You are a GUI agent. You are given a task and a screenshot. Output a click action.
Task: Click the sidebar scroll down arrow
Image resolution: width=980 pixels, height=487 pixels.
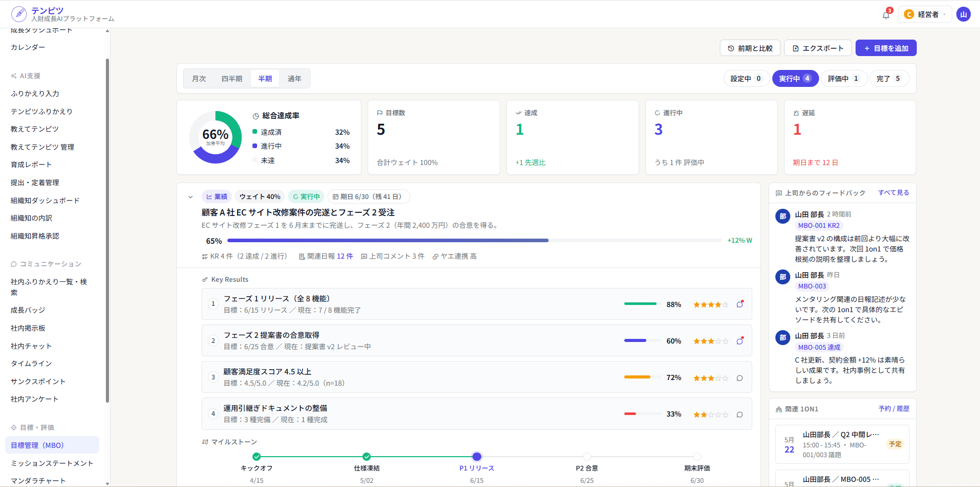tap(107, 483)
